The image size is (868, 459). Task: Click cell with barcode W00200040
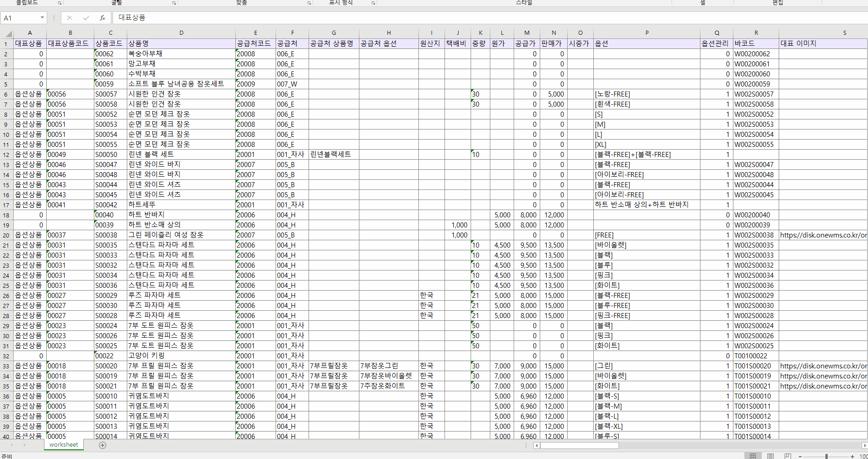coord(756,215)
